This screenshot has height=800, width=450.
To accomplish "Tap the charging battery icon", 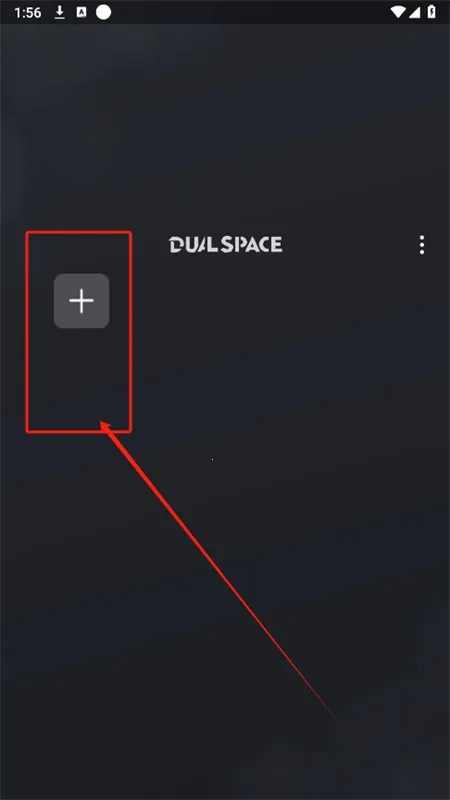I will coord(432,12).
